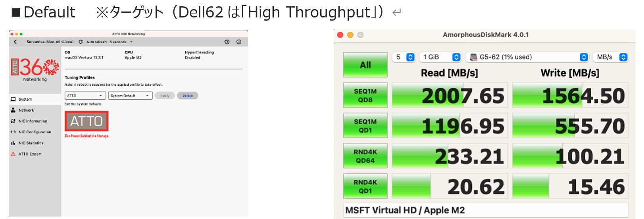
Task: Click the Hyperthreading Disabled value
Action: 192,58
